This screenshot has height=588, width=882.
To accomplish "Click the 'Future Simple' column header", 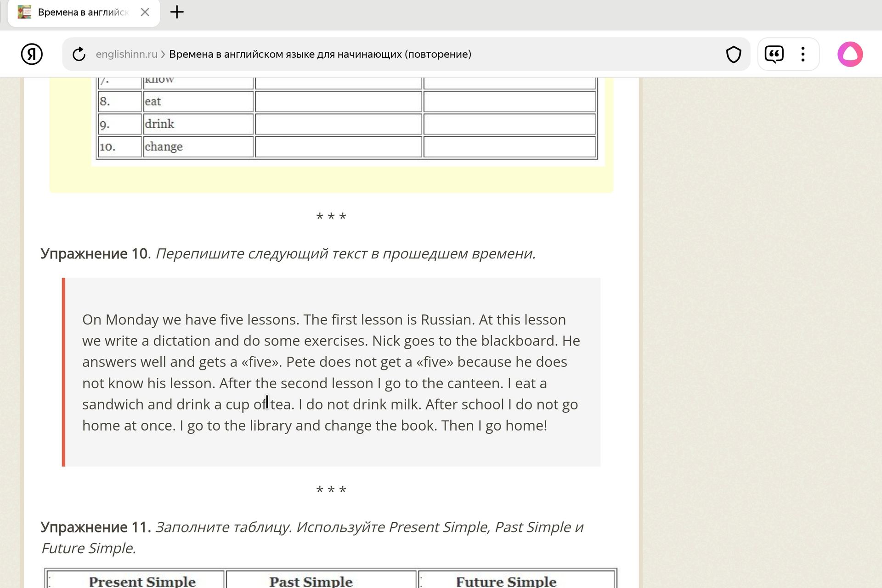I will pos(506,581).
